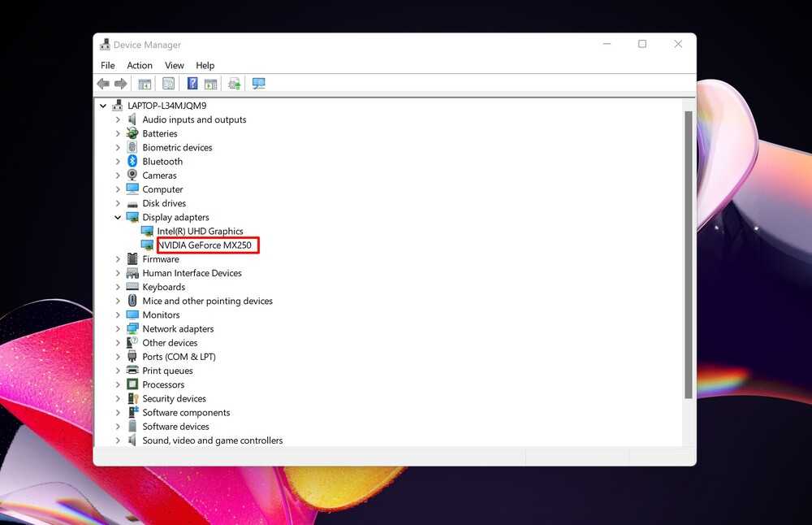Click the Properties toolbar icon
The height and width of the screenshot is (525, 812).
point(168,84)
